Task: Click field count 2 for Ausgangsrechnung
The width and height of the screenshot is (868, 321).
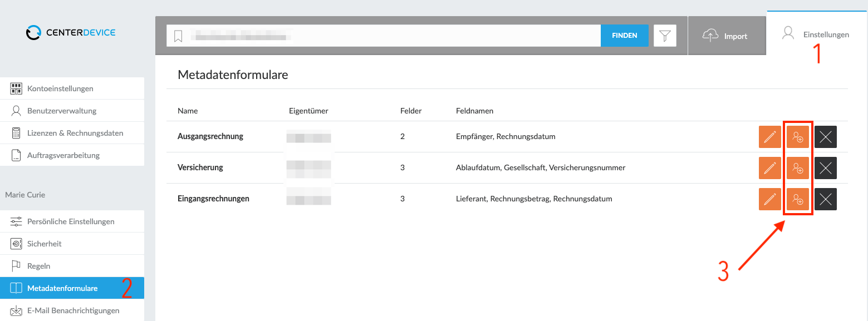Action: [x=403, y=136]
